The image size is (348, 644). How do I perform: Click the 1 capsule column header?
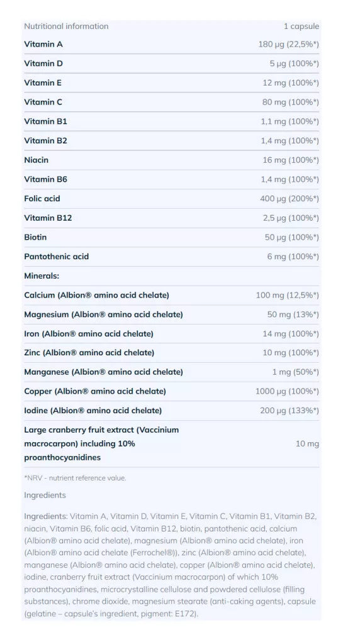click(x=301, y=26)
